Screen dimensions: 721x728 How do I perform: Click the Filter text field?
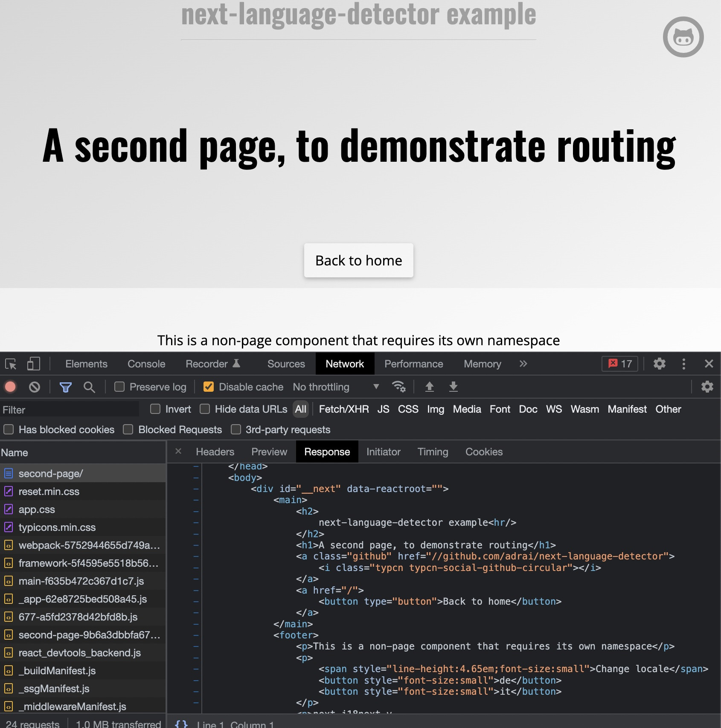70,410
